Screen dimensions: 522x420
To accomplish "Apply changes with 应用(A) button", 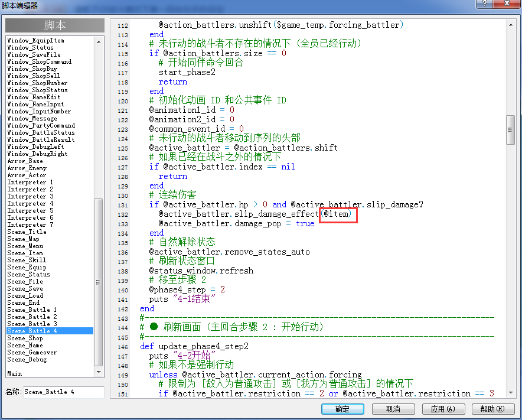I will [443, 409].
